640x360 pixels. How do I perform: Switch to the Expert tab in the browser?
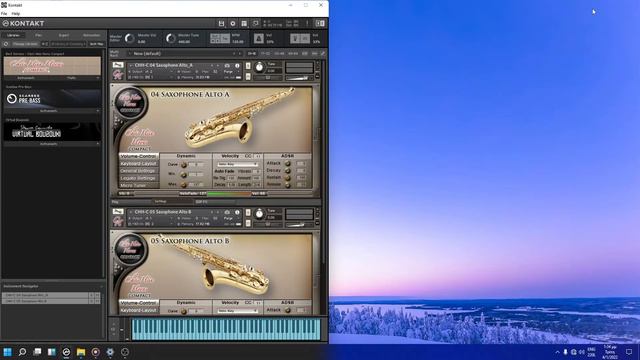(64, 36)
